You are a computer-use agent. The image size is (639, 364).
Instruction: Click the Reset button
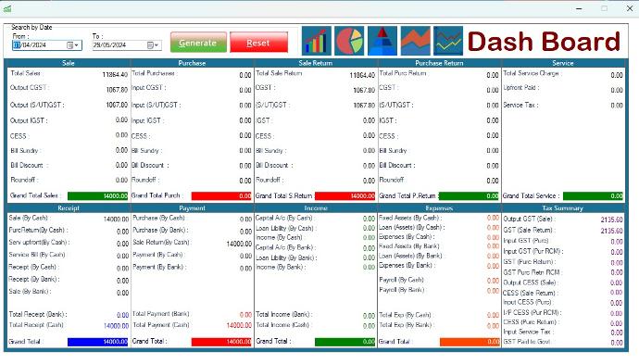[258, 43]
